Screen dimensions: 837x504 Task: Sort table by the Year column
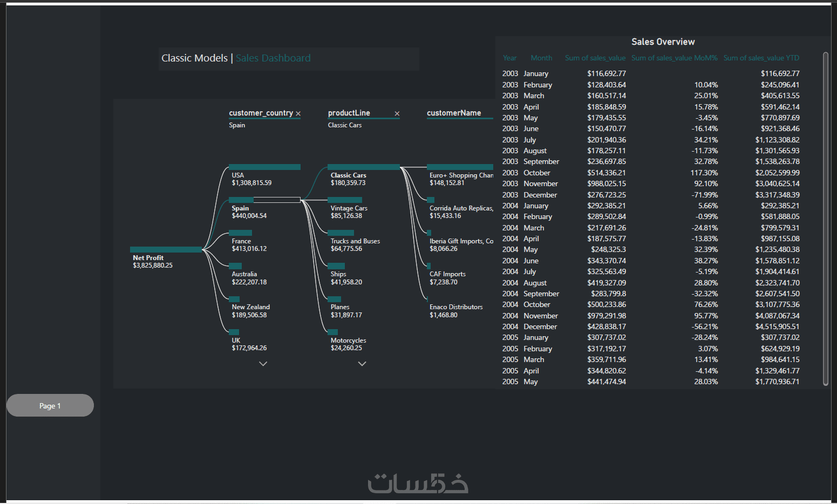[509, 58]
